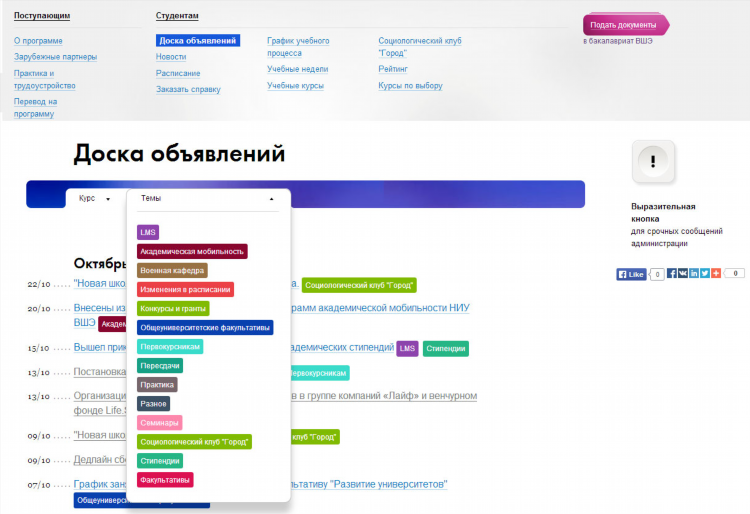Share via the VK icon
This screenshot has width=750, height=514.
click(x=683, y=273)
